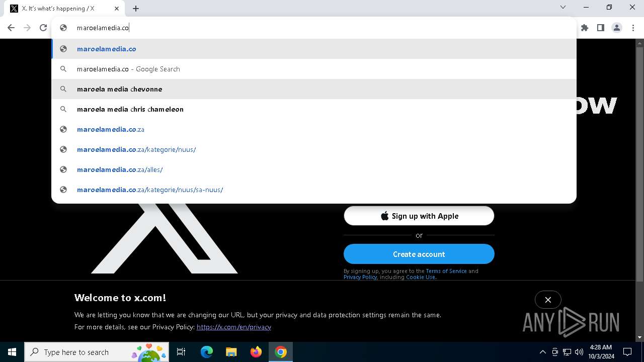Click the forward navigation arrow
The height and width of the screenshot is (362, 644).
27,28
